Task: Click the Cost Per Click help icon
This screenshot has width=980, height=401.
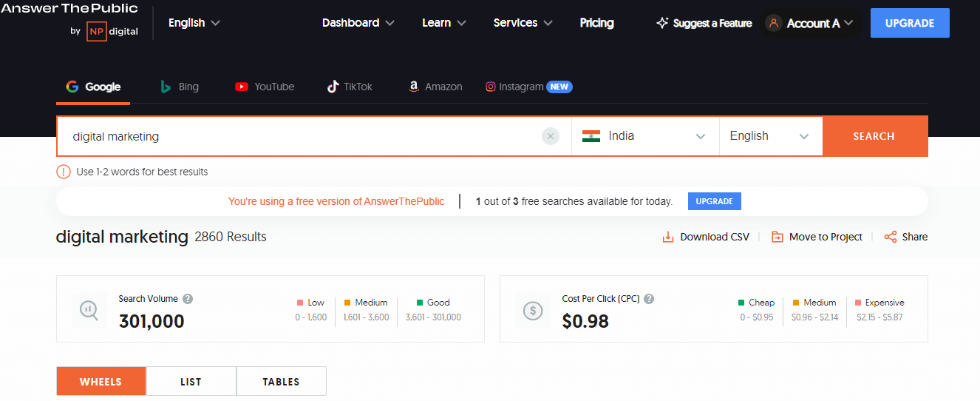Action: pos(649,299)
